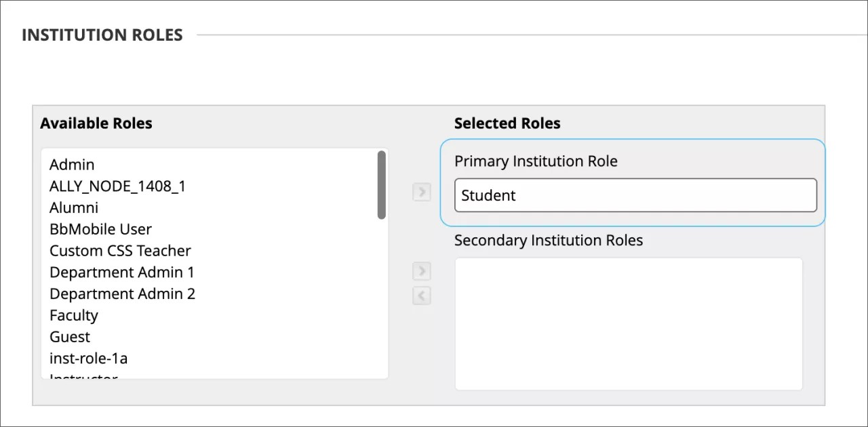Image resolution: width=868 pixels, height=427 pixels.
Task: Select the Admin role
Action: 72,164
